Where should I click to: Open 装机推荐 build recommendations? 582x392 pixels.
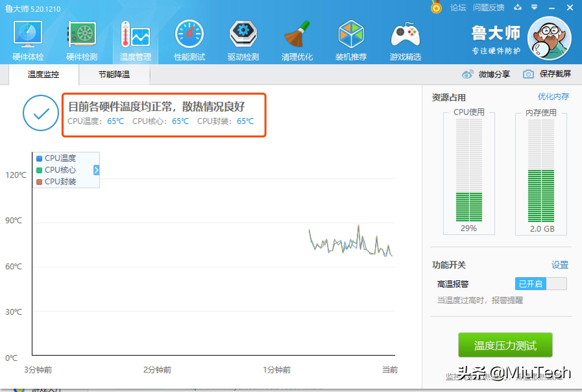coord(351,39)
